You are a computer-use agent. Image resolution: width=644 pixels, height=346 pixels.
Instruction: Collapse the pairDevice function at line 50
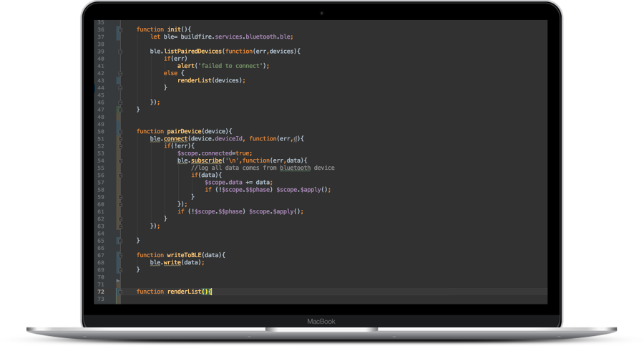tap(120, 132)
